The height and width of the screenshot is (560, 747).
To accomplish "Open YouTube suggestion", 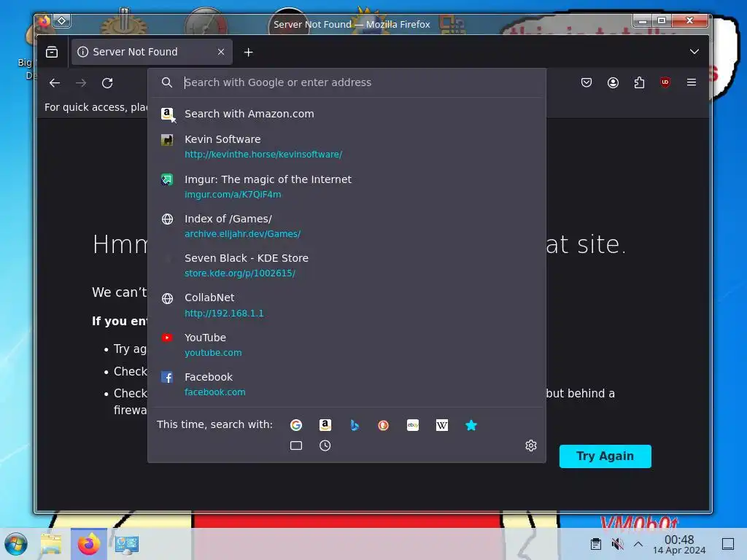I will click(347, 345).
